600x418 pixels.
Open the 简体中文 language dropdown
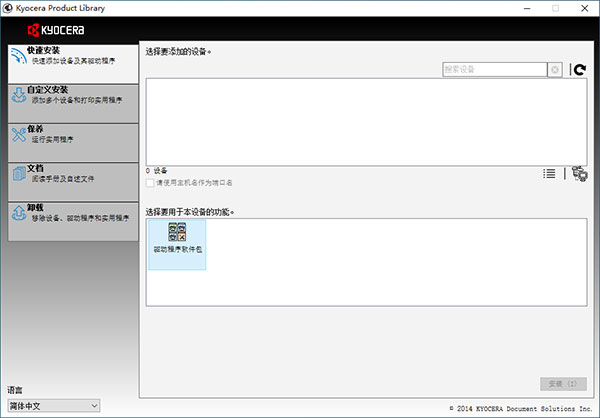tap(54, 406)
